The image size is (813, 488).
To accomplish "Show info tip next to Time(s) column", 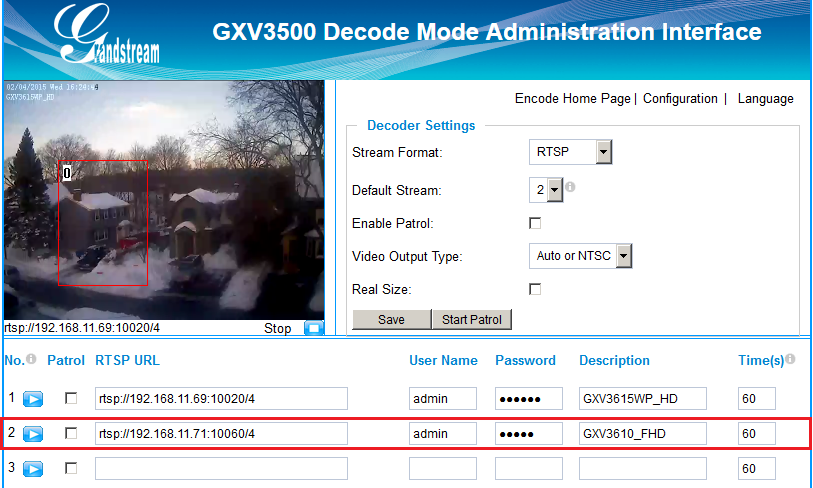I will (790, 359).
